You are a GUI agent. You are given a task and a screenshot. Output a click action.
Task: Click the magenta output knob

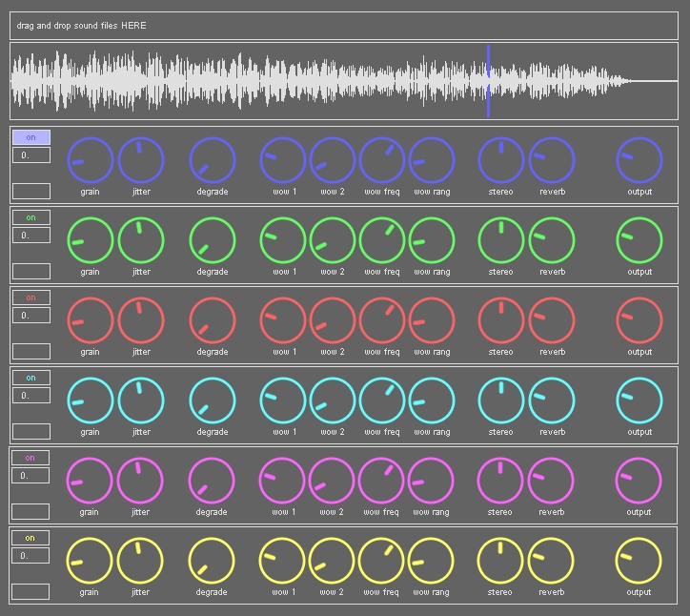[639, 481]
